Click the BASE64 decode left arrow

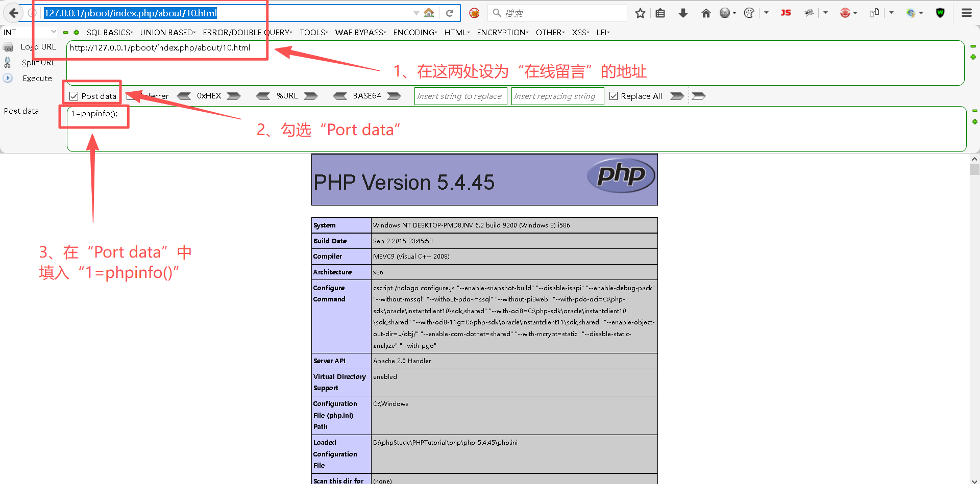[340, 96]
